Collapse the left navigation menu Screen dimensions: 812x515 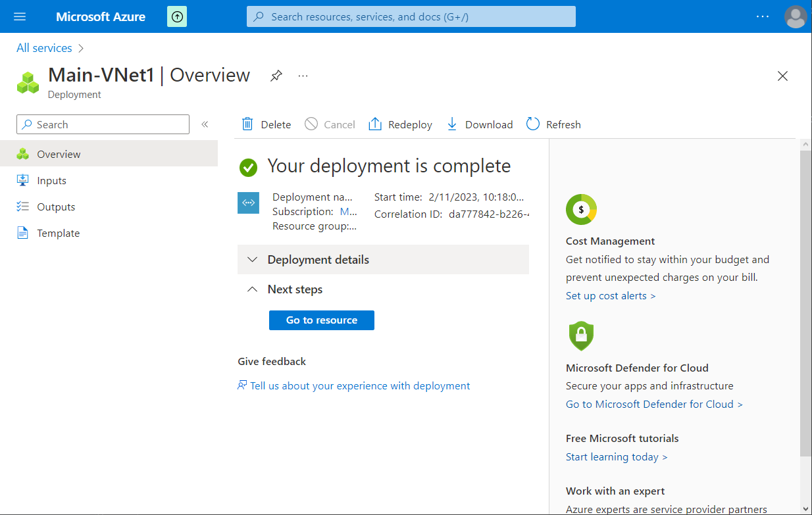coord(205,124)
